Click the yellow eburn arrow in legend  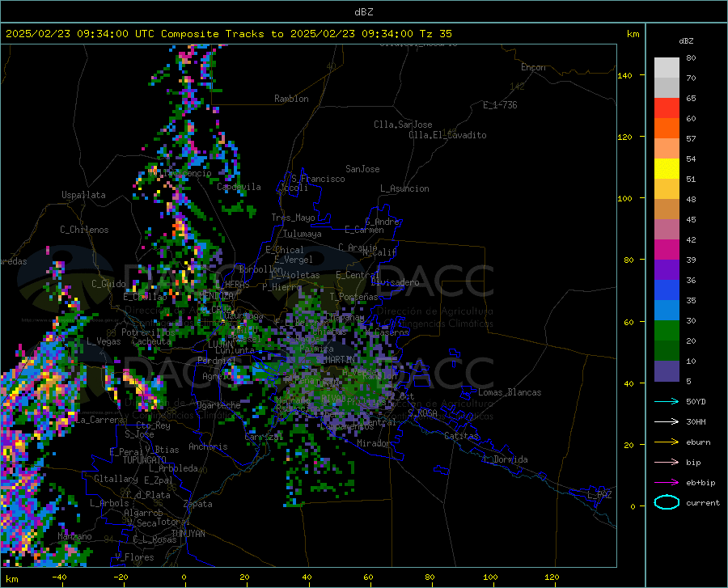(x=667, y=442)
